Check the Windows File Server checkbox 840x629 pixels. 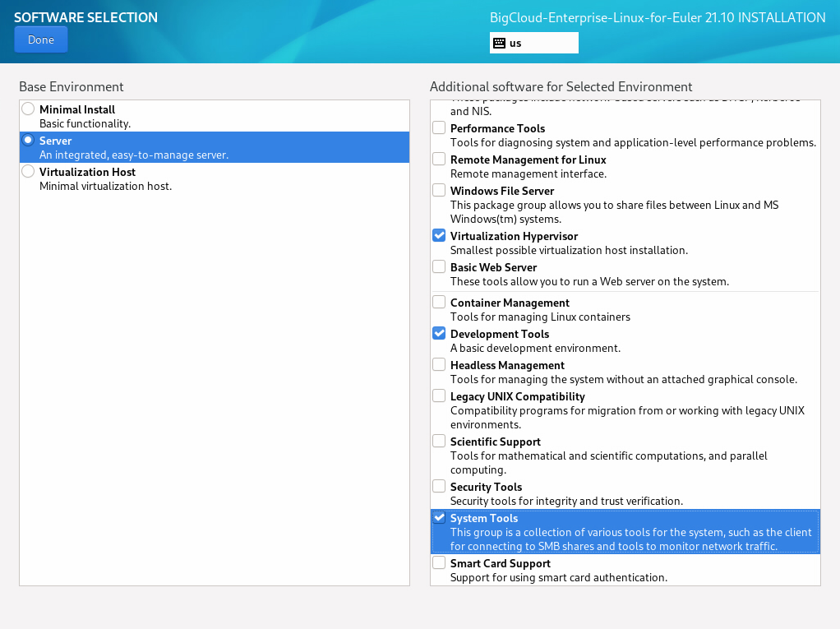(439, 190)
